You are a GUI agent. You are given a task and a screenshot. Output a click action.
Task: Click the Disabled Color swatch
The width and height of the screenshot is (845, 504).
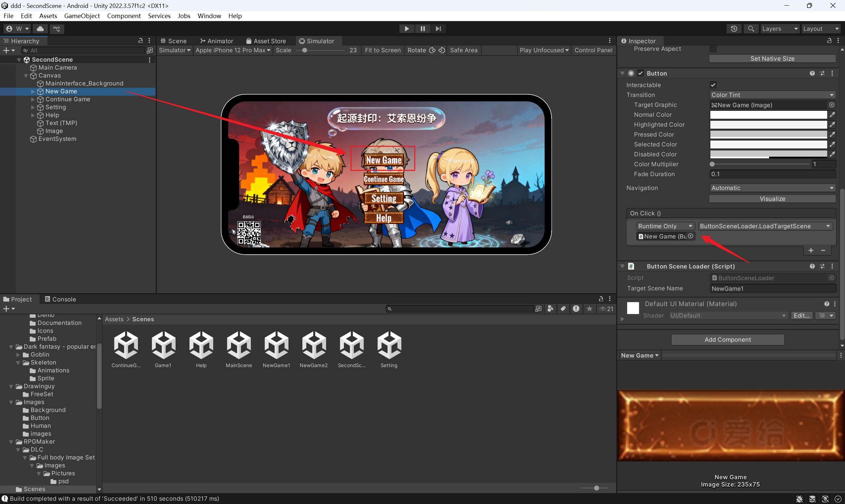tap(768, 154)
